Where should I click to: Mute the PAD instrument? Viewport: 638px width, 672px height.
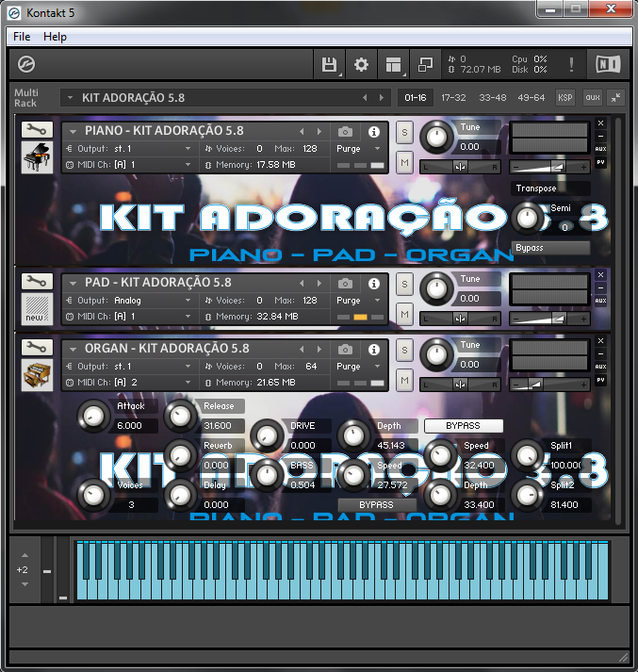[404, 314]
